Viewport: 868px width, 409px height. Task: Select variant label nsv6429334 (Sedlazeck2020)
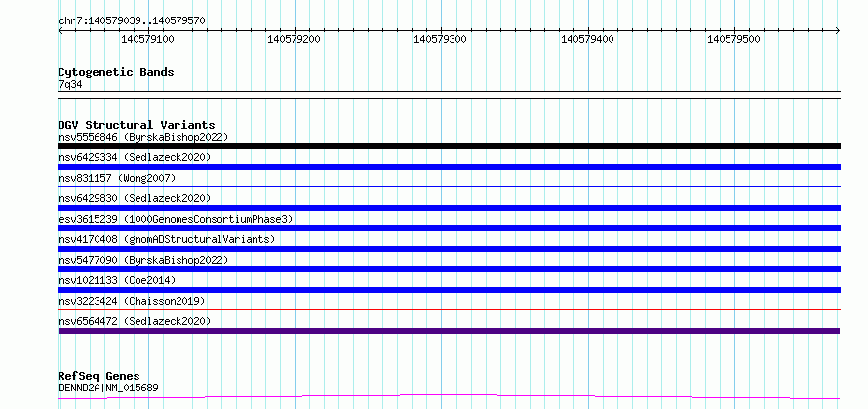click(x=135, y=157)
